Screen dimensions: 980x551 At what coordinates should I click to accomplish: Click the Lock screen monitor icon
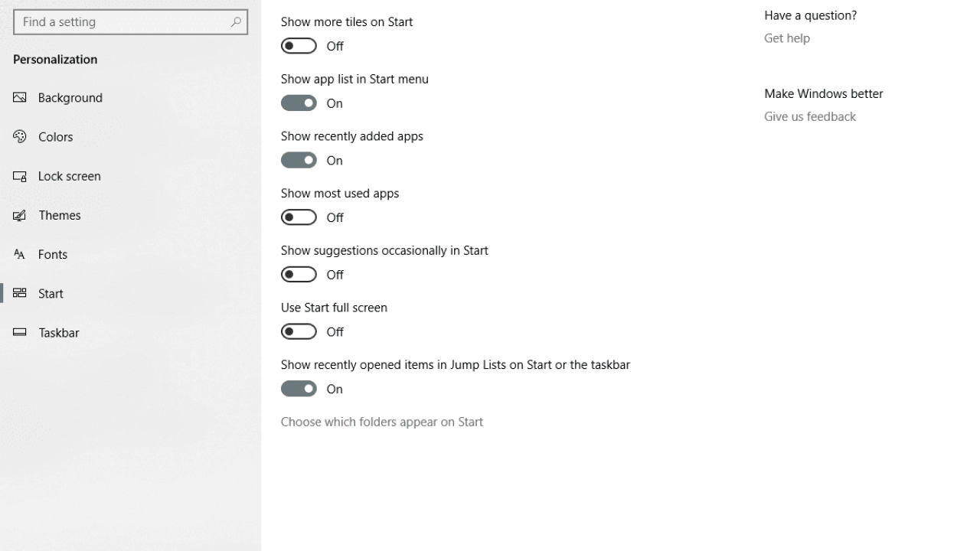20,176
